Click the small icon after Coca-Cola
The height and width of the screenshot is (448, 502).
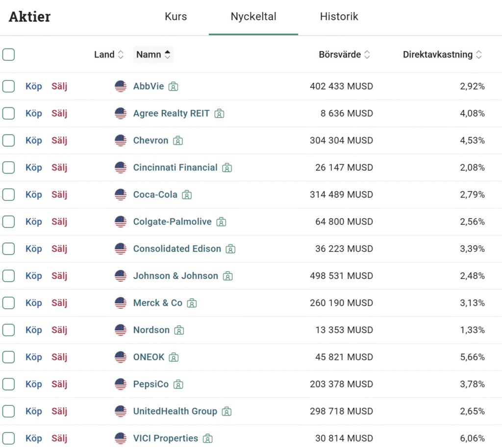(x=187, y=195)
